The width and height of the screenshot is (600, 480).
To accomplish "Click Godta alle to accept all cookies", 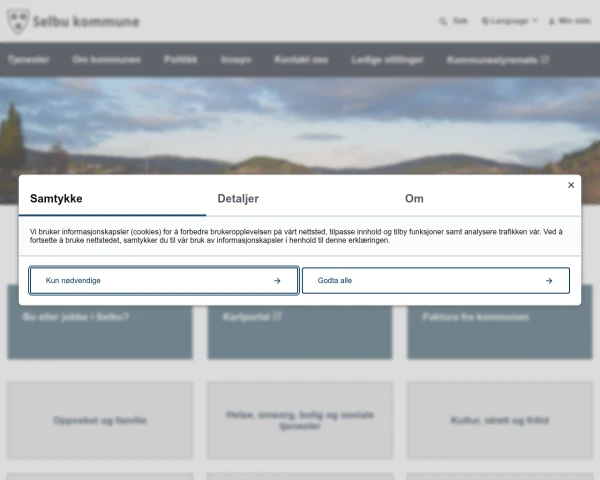I will (436, 281).
